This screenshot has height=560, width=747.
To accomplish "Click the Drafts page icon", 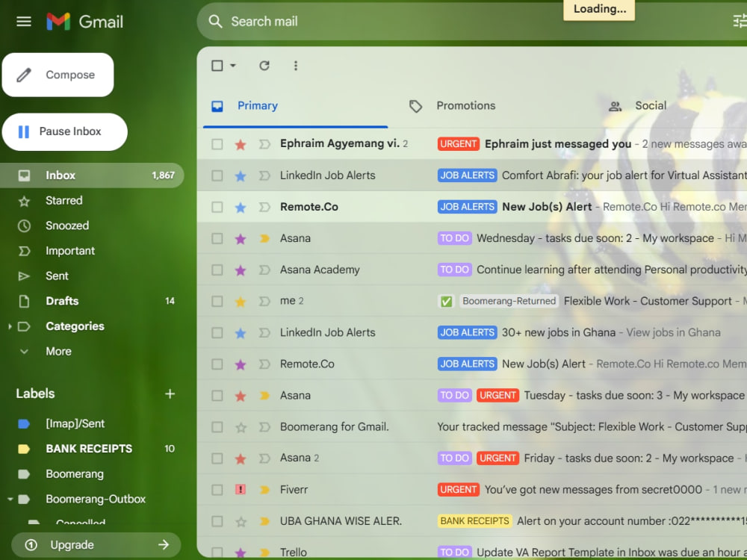I will click(24, 301).
